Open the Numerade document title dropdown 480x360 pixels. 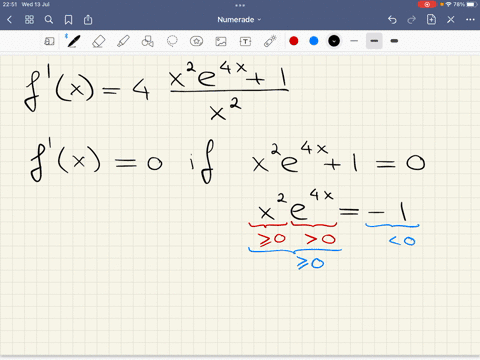click(239, 20)
